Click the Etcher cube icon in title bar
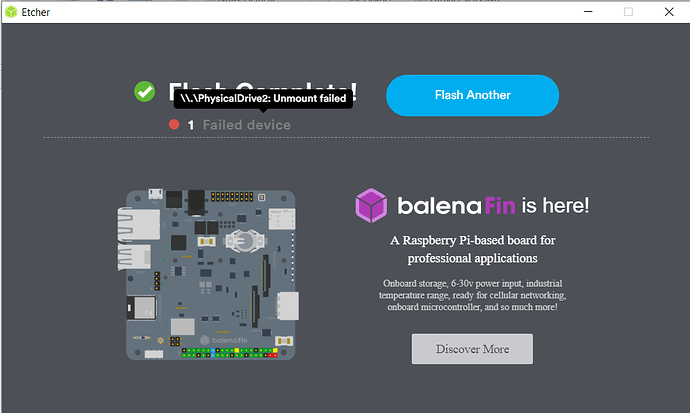 point(11,12)
